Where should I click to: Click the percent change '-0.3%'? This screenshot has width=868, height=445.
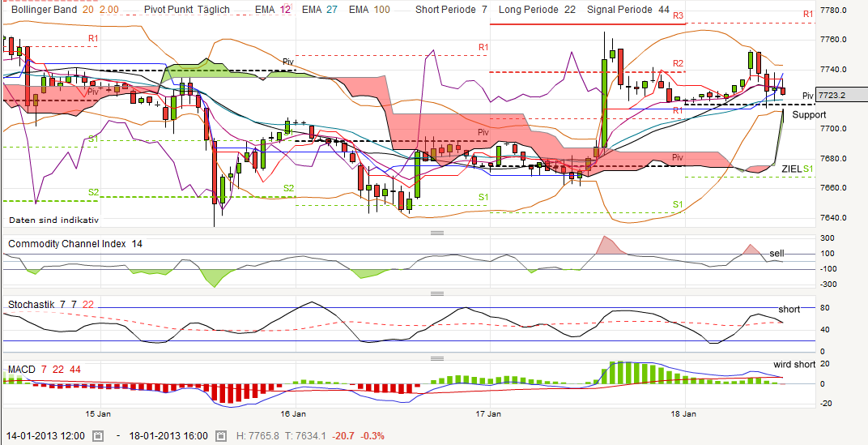pyautogui.click(x=372, y=435)
